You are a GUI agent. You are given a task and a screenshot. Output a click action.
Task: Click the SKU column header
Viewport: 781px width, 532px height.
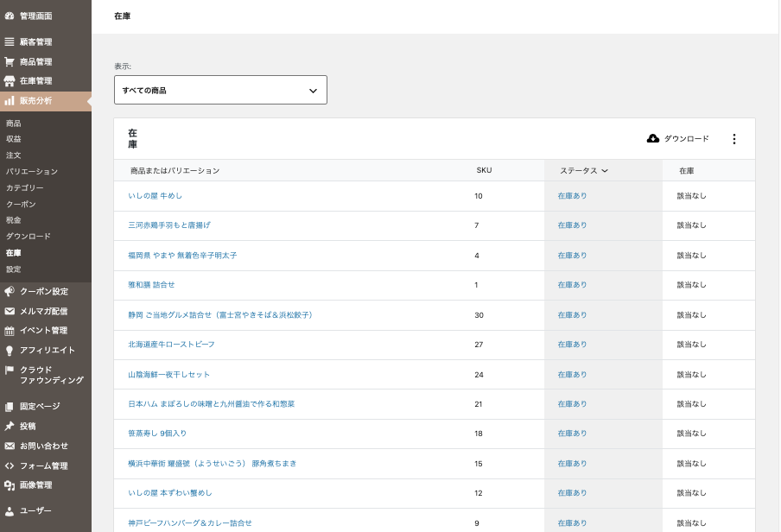point(484,171)
